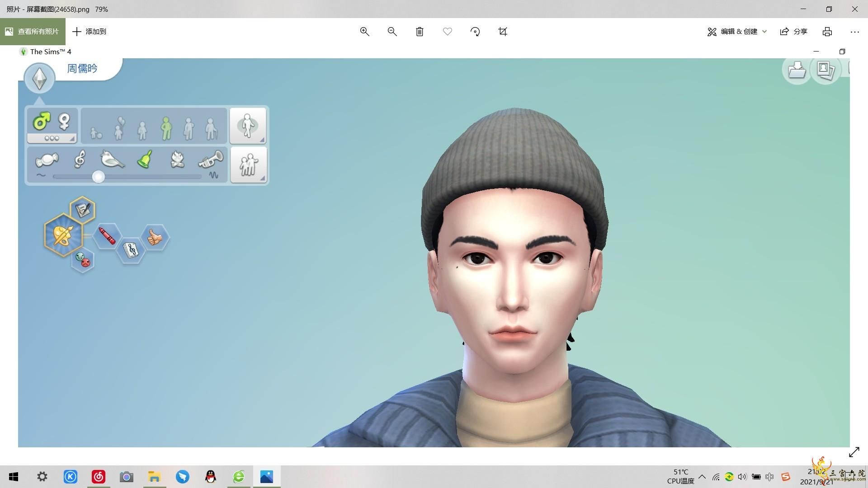Select the adult age with briefcase
The width and height of the screenshot is (868, 488).
189,128
